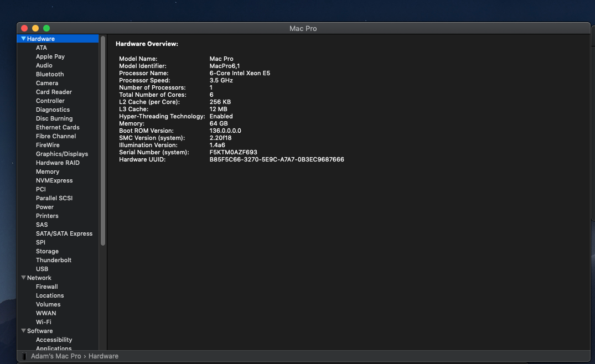595x364 pixels.
Task: Select SPI in the sidebar
Action: [x=40, y=242]
